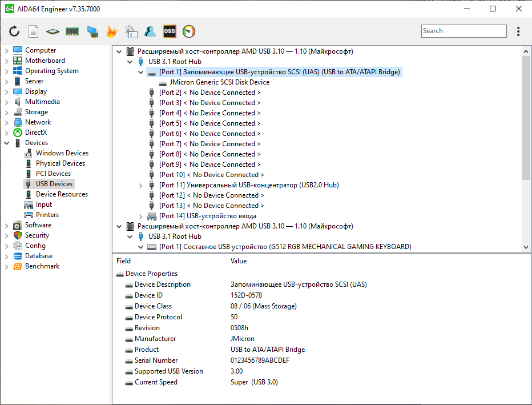Image resolution: width=532 pixels, height=405 pixels.
Task: Click the Refresh toolbar icon
Action: click(14, 31)
